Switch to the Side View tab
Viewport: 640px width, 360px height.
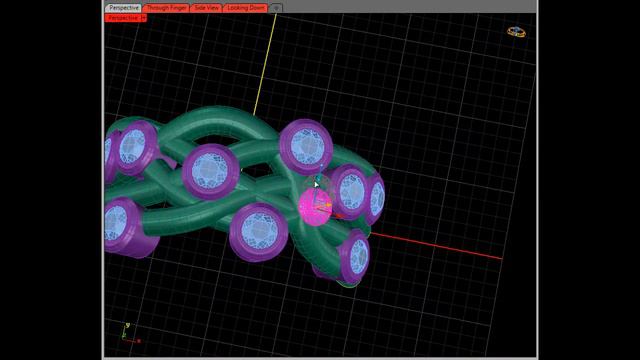206,8
